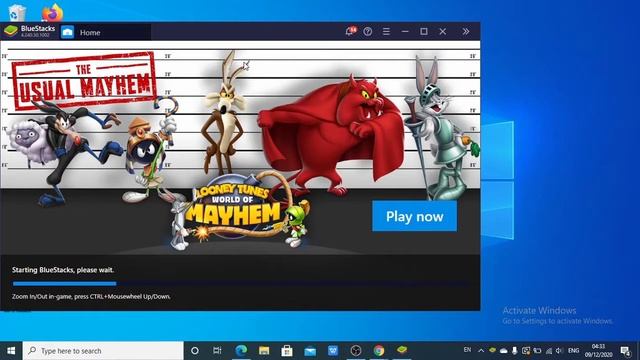Open the BlueStacks hamburger menu
The height and width of the screenshot is (360, 640).
386,31
